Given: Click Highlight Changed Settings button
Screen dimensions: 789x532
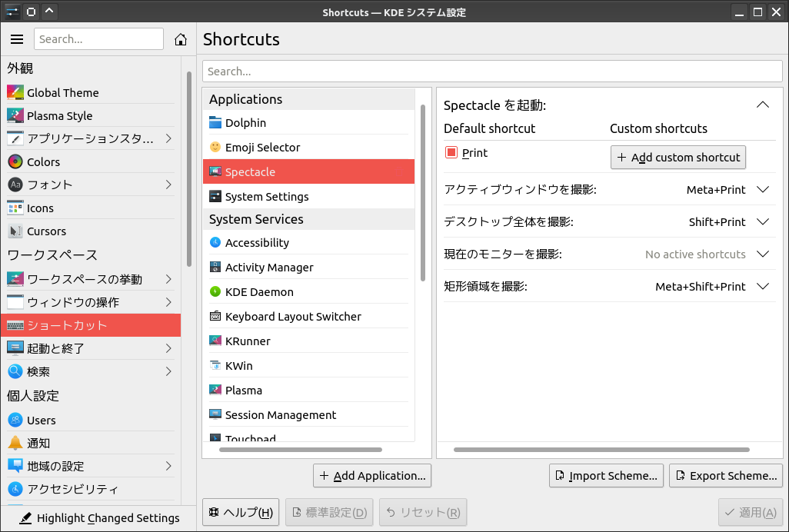Looking at the screenshot, I should pos(98,518).
